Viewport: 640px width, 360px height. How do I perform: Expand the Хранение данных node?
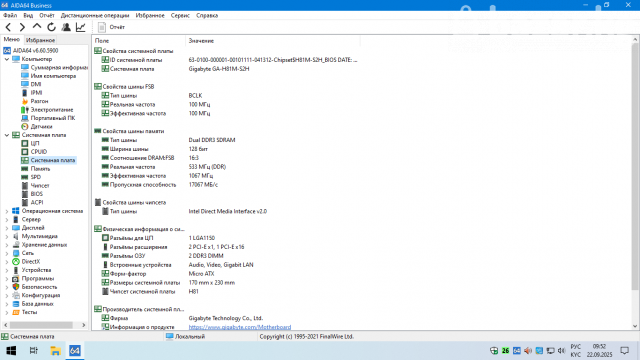click(7, 245)
